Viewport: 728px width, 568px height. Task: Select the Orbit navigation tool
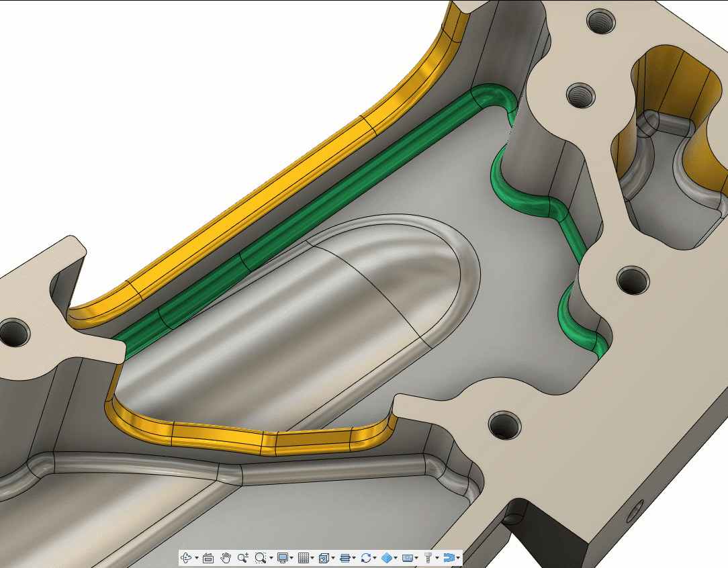tap(186, 557)
